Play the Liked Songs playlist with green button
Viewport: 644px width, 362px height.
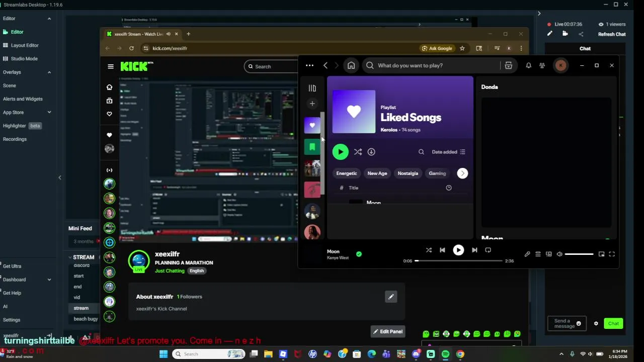click(340, 152)
